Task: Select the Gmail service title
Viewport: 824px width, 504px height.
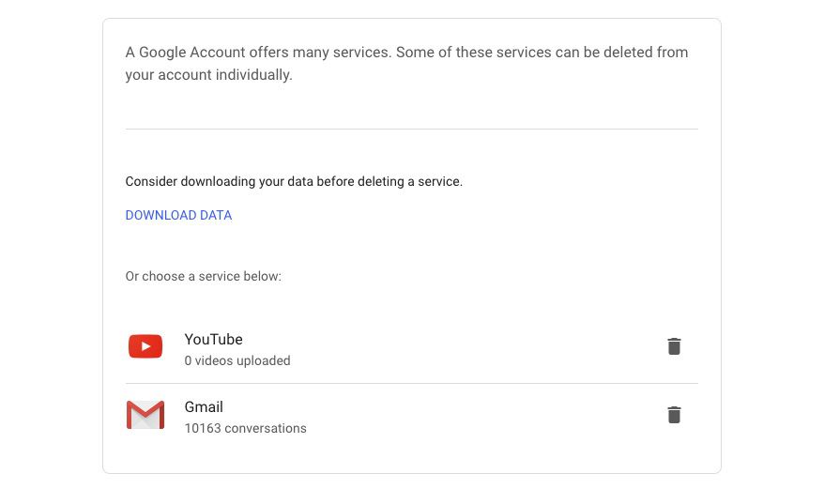Action: [204, 407]
